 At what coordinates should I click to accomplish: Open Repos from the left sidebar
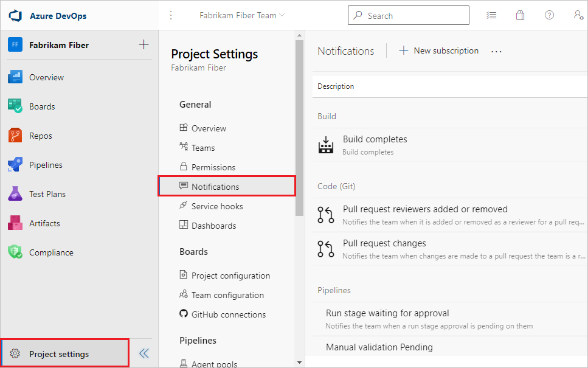[40, 135]
